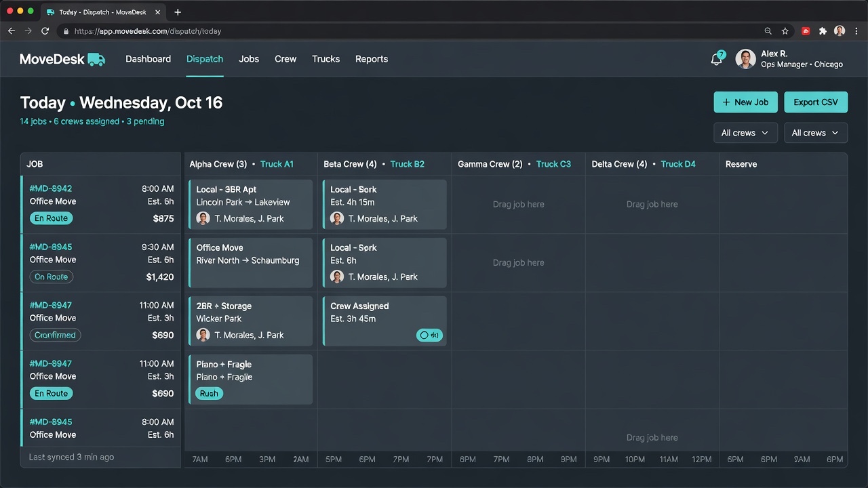
Task: Open the All crews dropdown below Export CSV
Action: pos(816,133)
